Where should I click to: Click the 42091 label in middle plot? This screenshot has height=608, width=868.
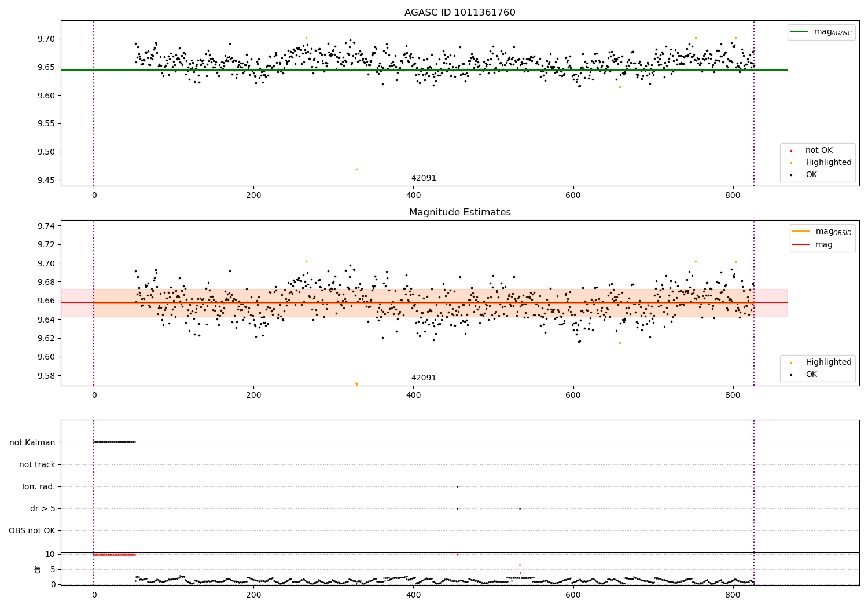click(x=424, y=378)
